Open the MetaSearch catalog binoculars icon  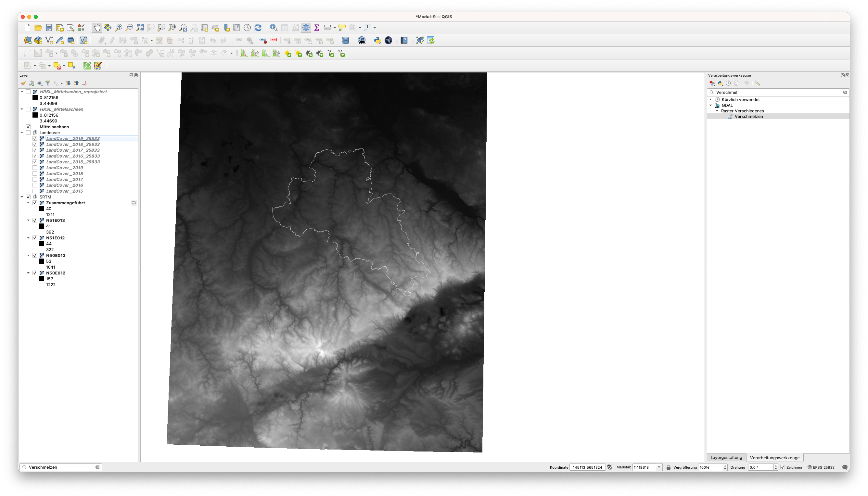[362, 41]
